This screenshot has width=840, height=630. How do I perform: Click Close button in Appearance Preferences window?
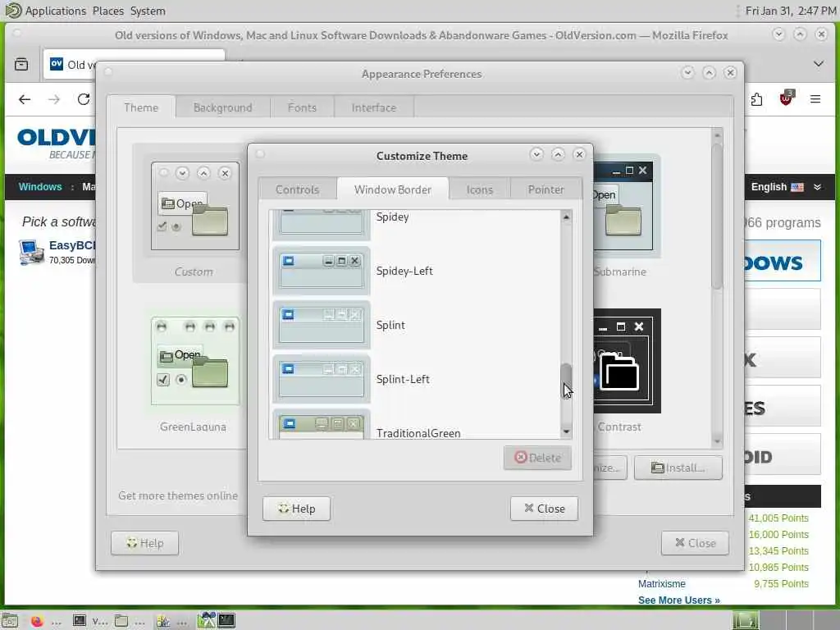[x=695, y=543]
